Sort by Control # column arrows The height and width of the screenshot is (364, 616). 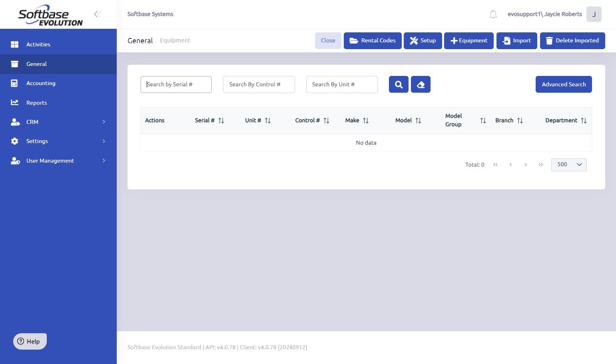327,121
